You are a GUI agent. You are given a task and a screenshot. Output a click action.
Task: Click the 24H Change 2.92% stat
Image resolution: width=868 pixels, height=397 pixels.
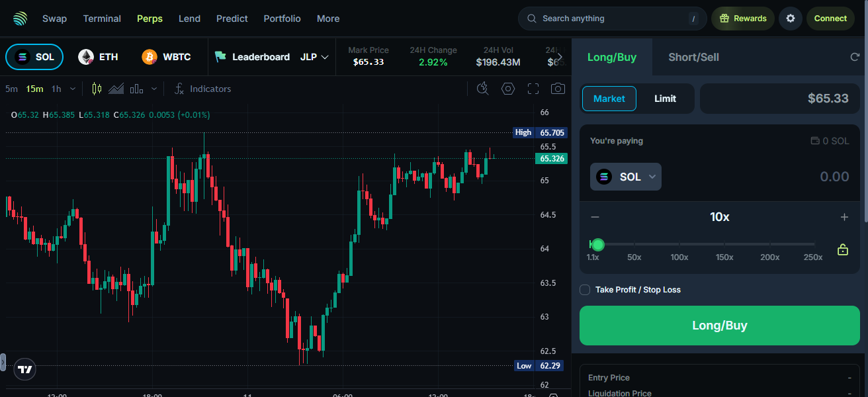[x=433, y=57]
